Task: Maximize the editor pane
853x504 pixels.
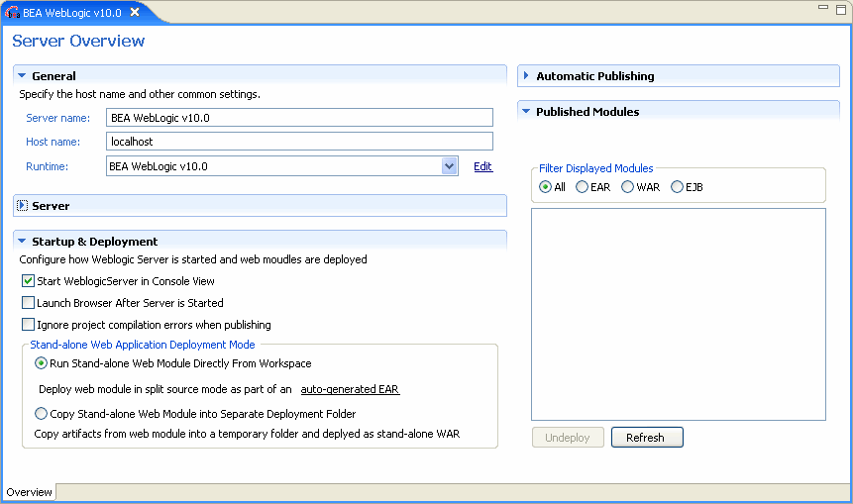Action: (x=841, y=9)
